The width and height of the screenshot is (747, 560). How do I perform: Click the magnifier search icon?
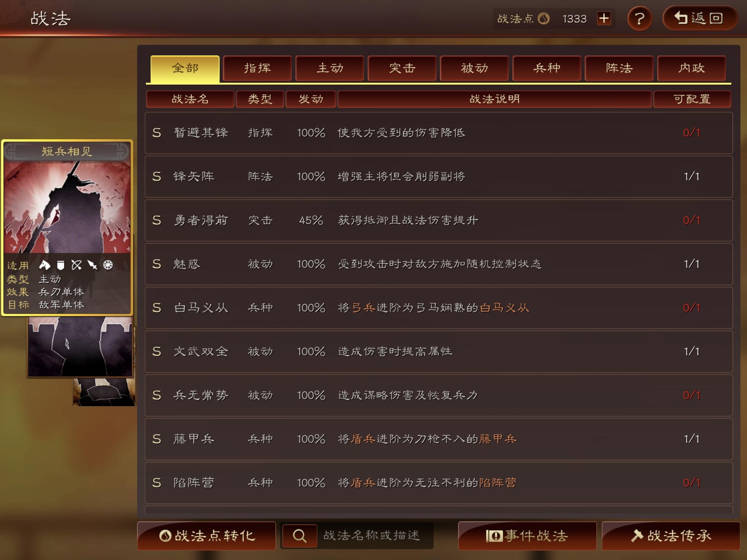299,536
